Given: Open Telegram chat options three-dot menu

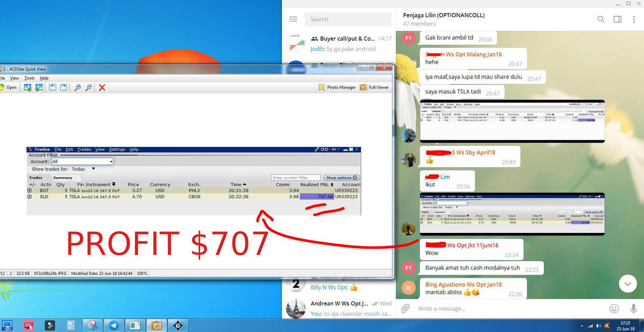Looking at the screenshot, I should 634,19.
